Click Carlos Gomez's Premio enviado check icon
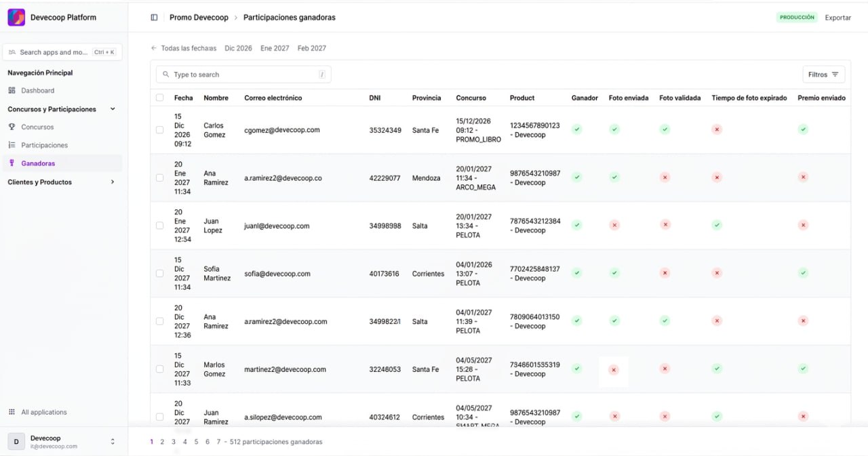 803,129
